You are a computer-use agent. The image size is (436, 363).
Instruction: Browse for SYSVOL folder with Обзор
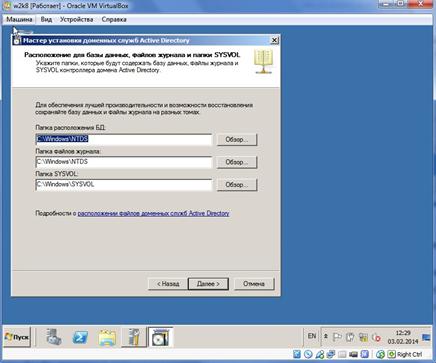(237, 185)
